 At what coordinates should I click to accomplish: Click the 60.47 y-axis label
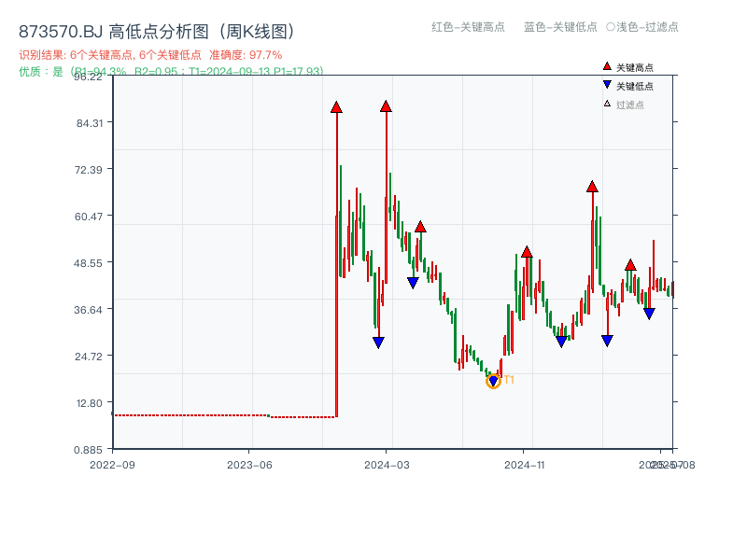89,217
